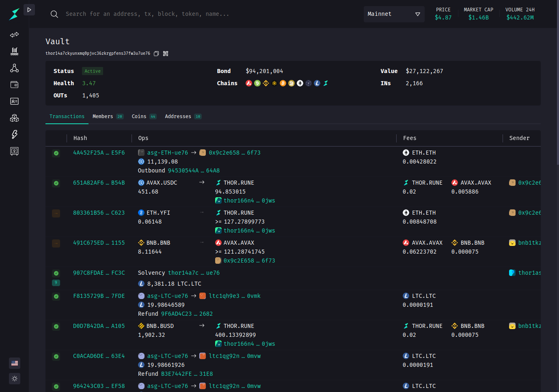Viewport: 559px width, 392px height.
Task: Click the Ethereum chain icon
Action: pos(300,83)
